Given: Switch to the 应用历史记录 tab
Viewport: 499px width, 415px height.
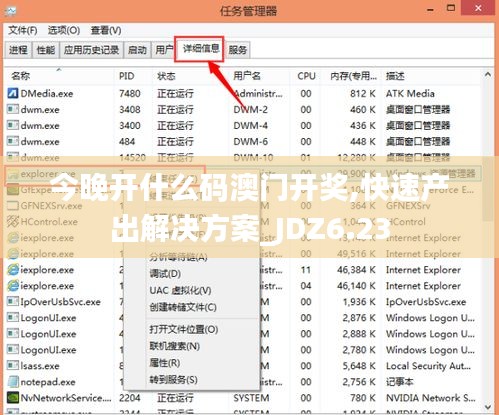Looking at the screenshot, I should pyautogui.click(x=91, y=50).
